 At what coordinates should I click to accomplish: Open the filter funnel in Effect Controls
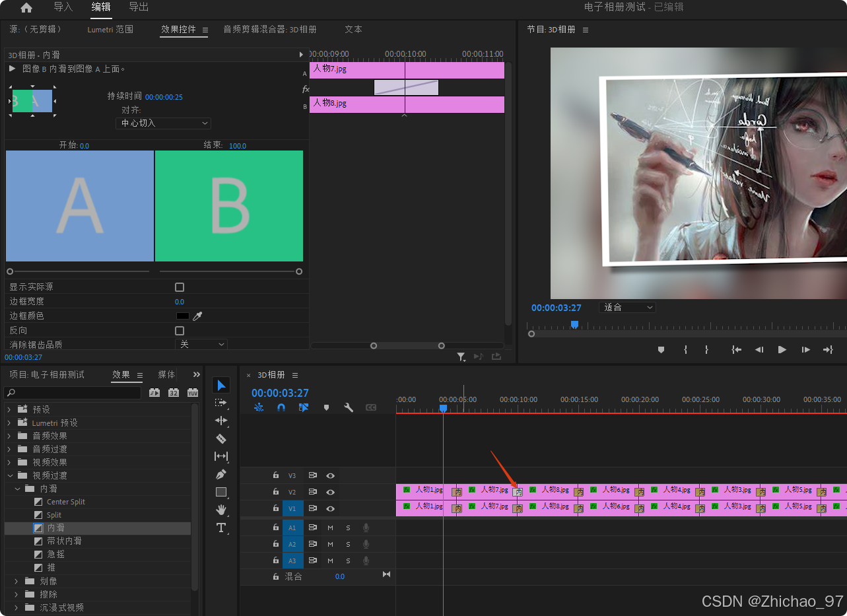click(x=461, y=357)
